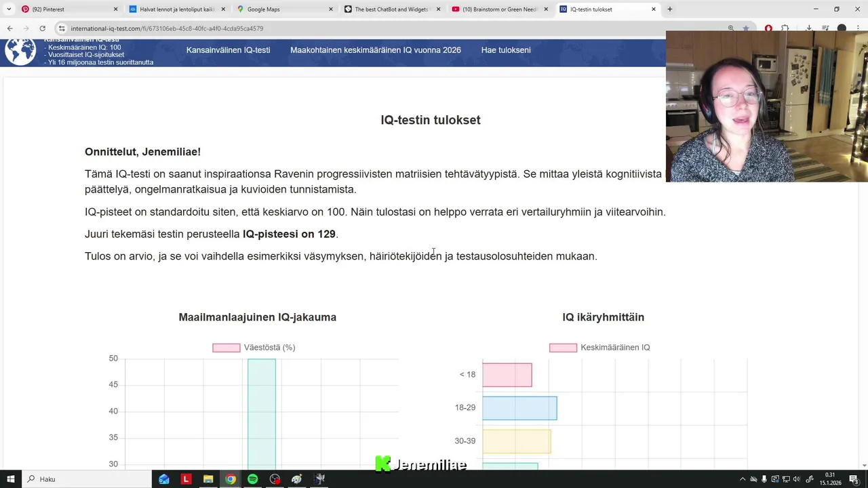Click the Haku search box in taskbar
Screen dimensions: 868x488
tap(87, 479)
